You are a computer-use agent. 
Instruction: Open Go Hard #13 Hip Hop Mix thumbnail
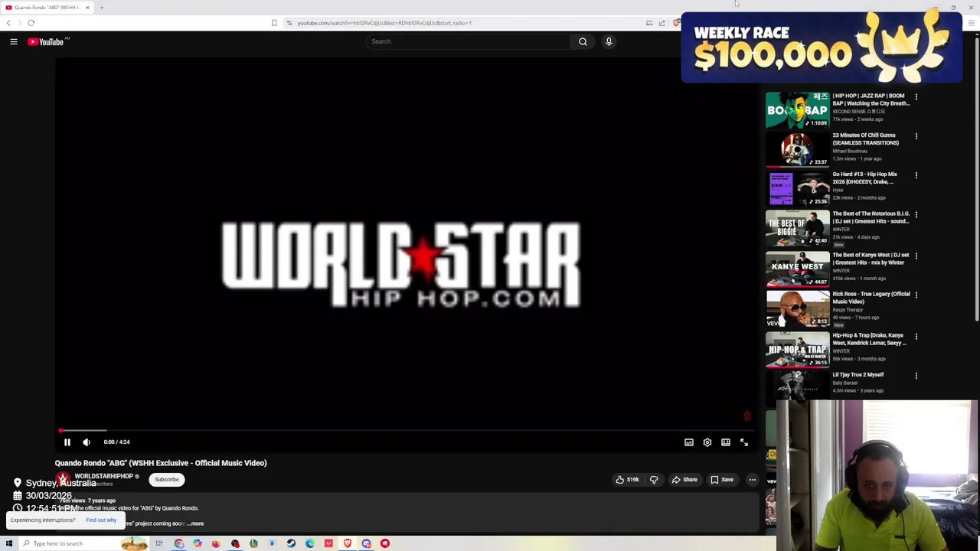tap(797, 188)
